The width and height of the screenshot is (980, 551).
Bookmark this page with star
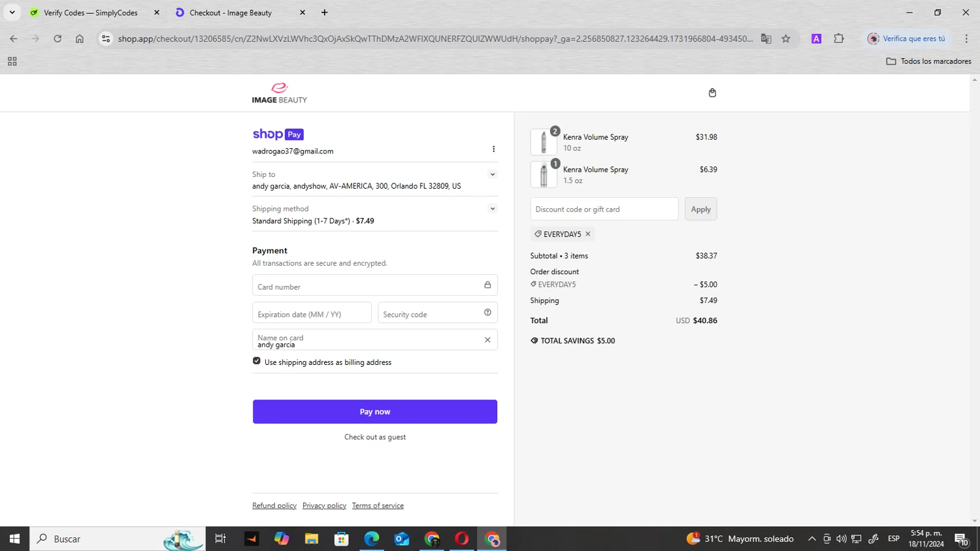[x=786, y=39]
